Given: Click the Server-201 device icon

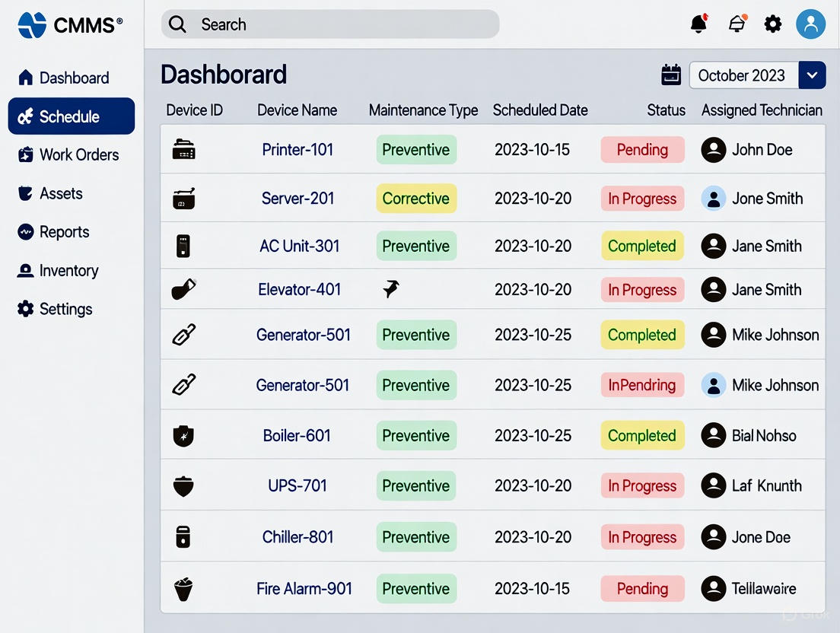Looking at the screenshot, I should tap(183, 199).
